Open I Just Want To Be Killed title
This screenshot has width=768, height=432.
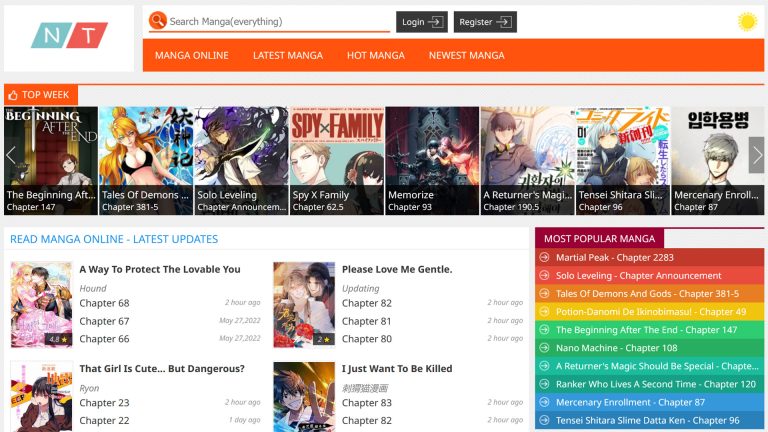coord(397,369)
